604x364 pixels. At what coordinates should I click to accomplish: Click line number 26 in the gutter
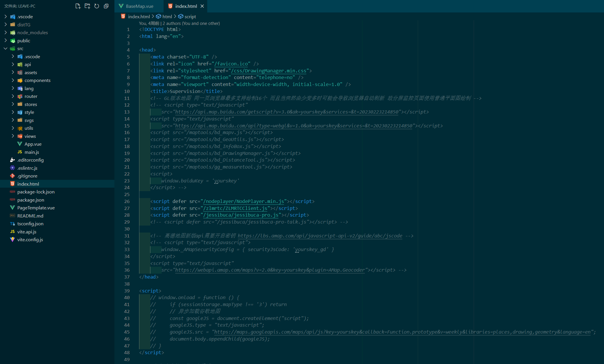(x=127, y=201)
